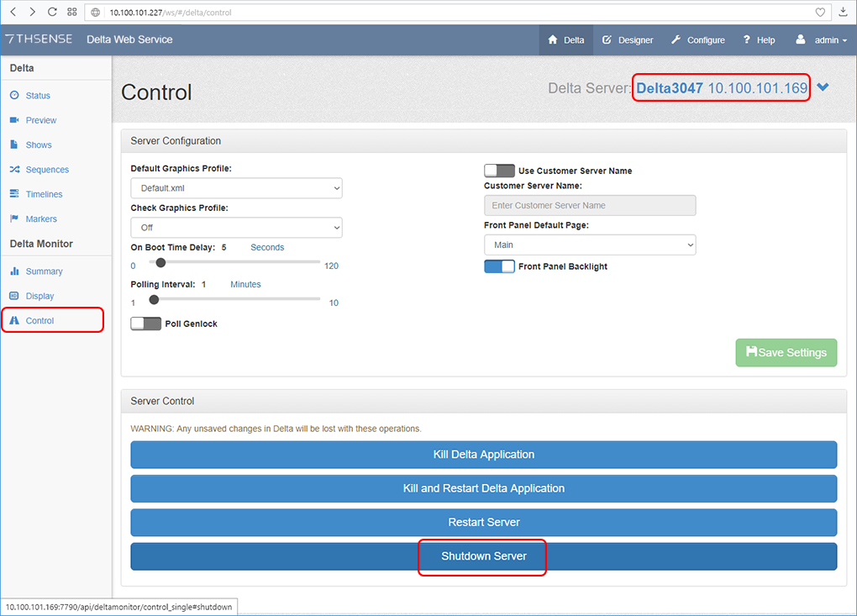Screen dimensions: 857x616
Task: Click the Server Configuration panel header
Action: coord(484,141)
